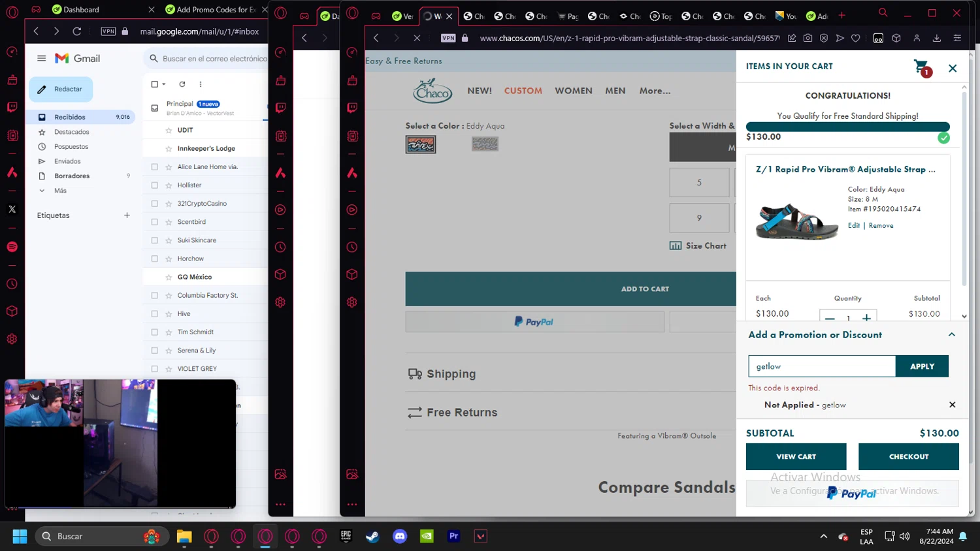This screenshot has height=551, width=980.
Task: Tick the checkbox for Hollister email
Action: click(155, 185)
